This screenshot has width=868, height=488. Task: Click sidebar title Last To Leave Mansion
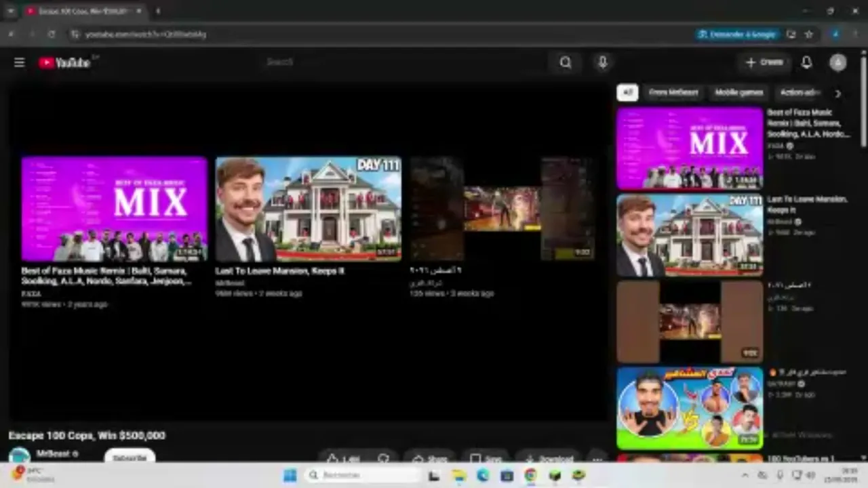click(807, 205)
